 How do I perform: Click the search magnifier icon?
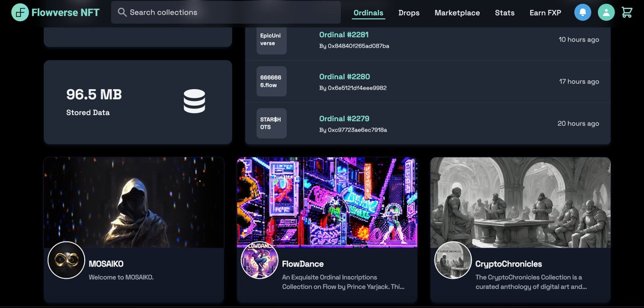(x=122, y=12)
